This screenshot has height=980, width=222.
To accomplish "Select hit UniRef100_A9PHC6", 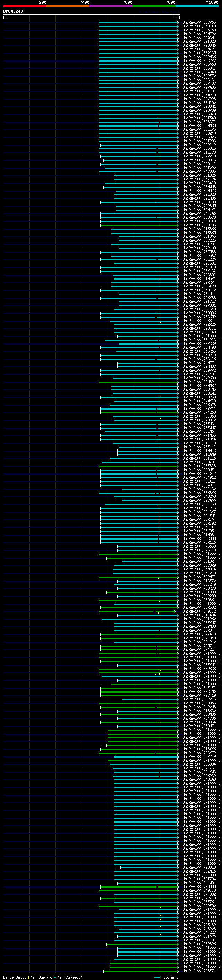I will tap(199, 57).
